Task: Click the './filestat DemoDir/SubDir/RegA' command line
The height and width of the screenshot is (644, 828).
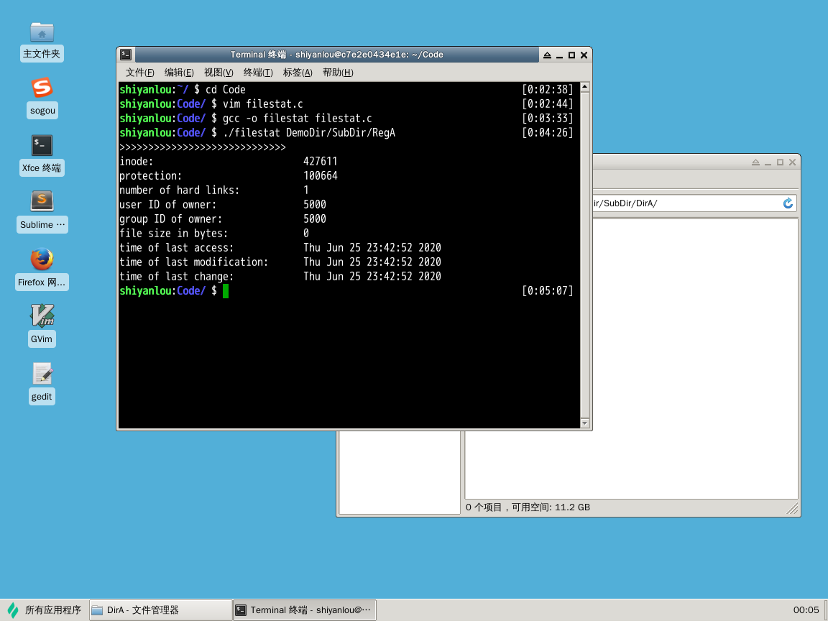Action: (x=309, y=132)
